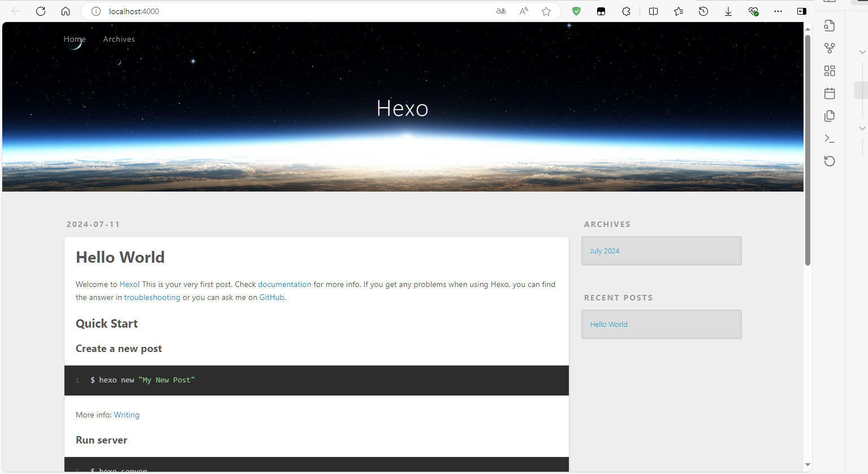
Task: Open the Writing more info link
Action: (127, 415)
